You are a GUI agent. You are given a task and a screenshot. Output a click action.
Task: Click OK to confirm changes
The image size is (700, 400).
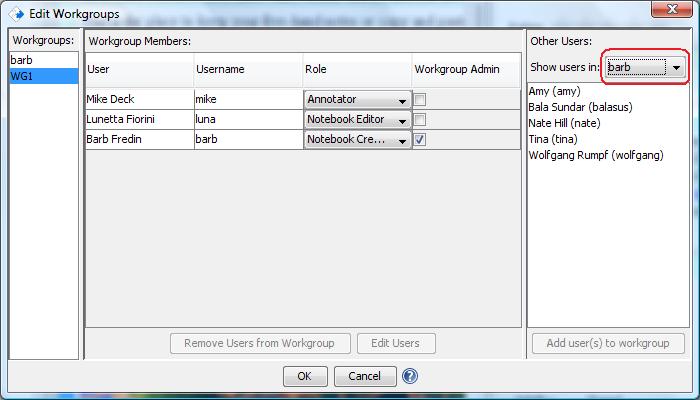305,376
